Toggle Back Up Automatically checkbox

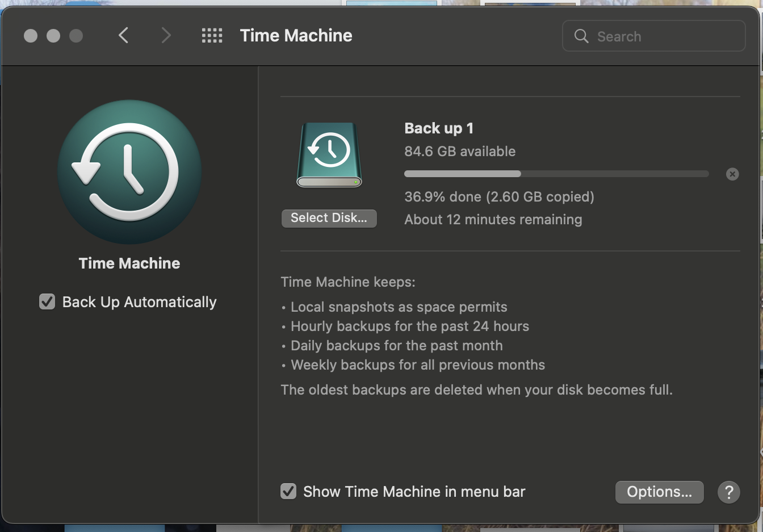tap(47, 301)
